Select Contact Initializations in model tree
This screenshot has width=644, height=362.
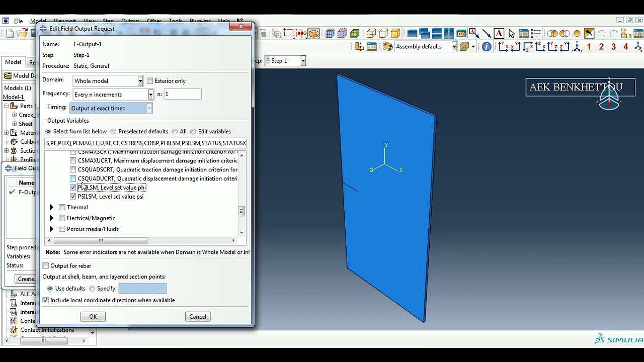(x=47, y=330)
